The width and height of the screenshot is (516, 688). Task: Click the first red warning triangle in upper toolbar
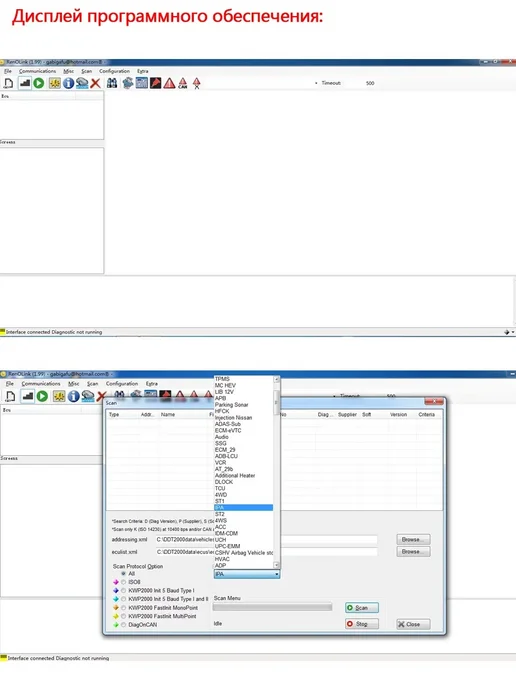click(169, 83)
